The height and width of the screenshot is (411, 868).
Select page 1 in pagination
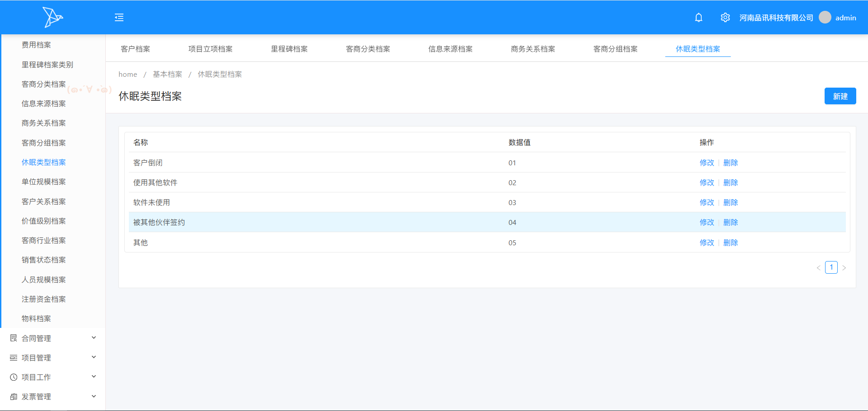click(x=831, y=267)
